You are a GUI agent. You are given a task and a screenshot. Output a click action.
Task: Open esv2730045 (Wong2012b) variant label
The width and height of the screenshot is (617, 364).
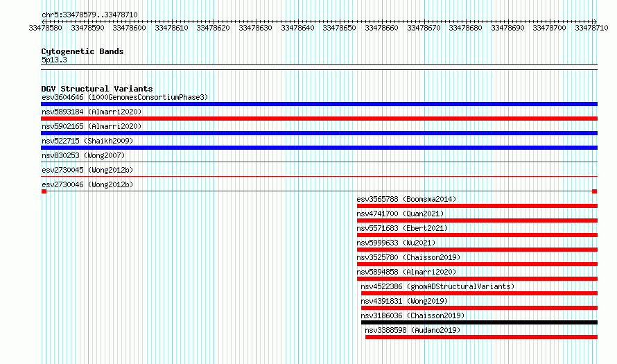[87, 170]
